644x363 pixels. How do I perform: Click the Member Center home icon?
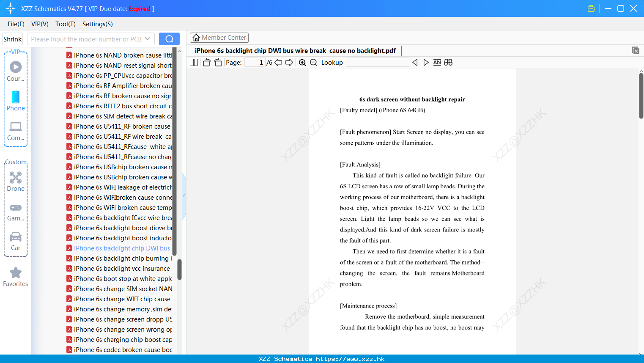[196, 38]
